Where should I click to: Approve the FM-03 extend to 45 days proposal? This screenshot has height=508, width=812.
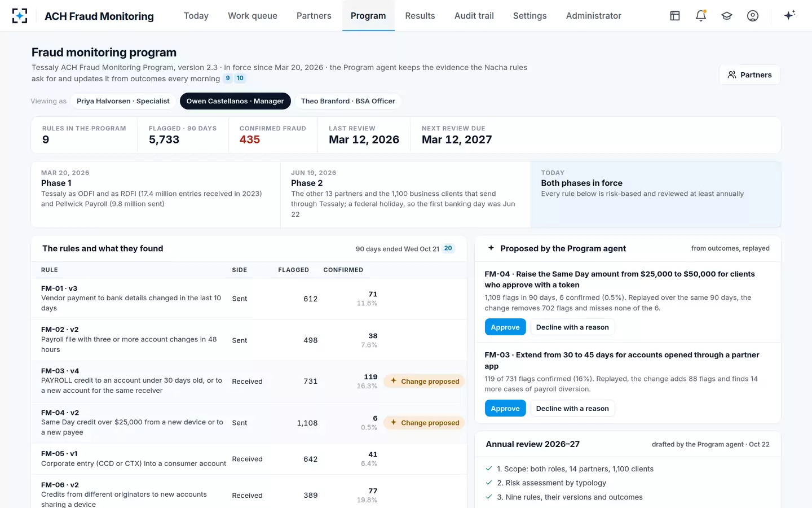click(505, 408)
